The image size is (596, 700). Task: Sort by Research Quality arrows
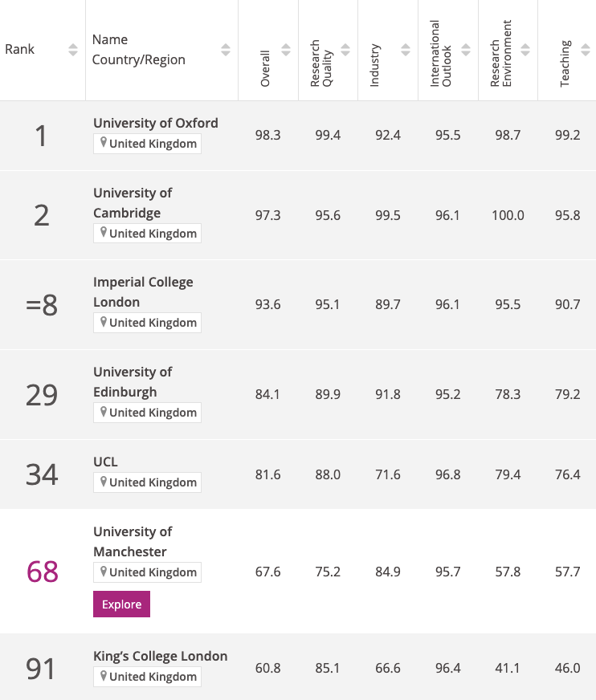tap(345, 50)
